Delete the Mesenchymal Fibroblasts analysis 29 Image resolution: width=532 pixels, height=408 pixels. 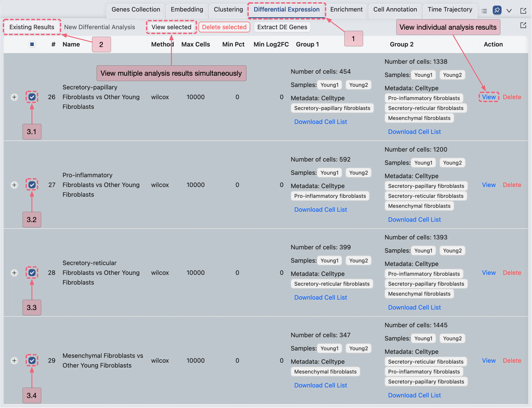pos(512,360)
